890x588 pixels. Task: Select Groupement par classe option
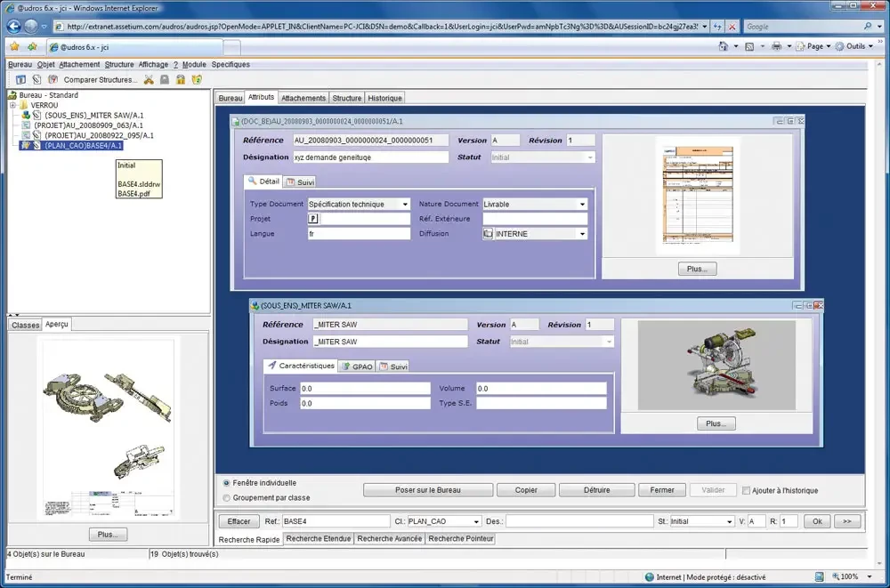point(226,497)
